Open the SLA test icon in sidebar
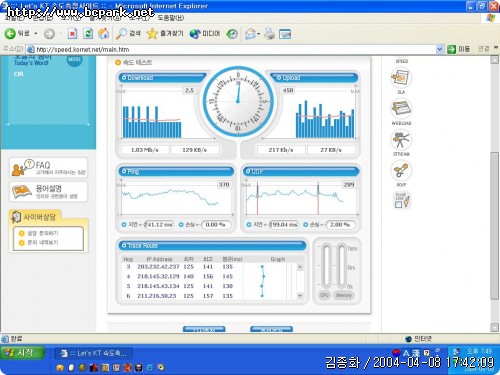Viewport: 500px width, 375px height. (401, 78)
